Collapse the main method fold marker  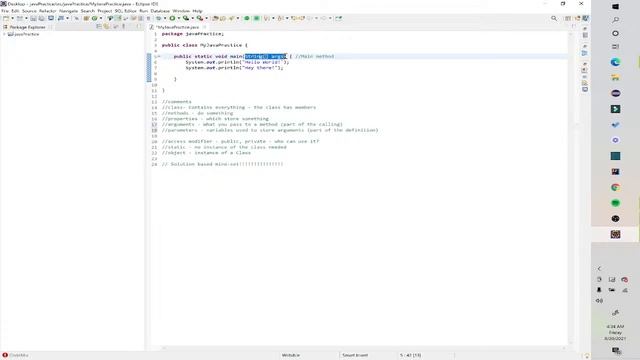click(x=159, y=56)
